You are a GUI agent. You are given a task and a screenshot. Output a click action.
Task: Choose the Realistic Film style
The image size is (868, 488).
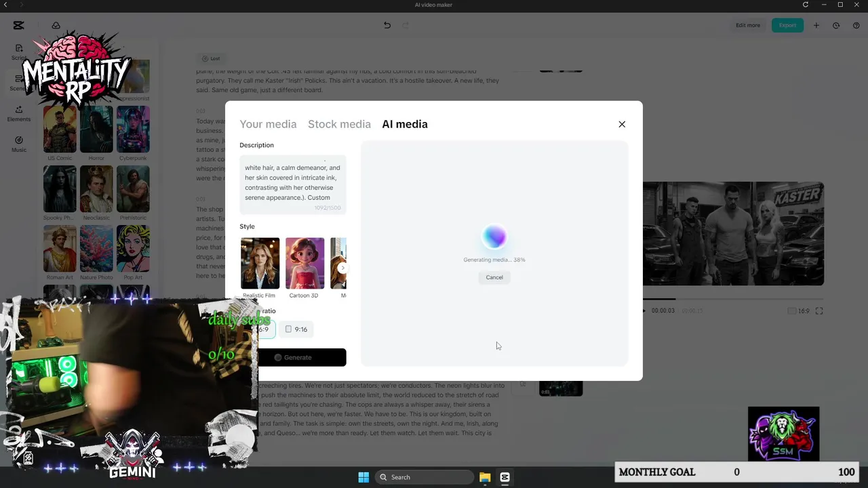click(x=260, y=264)
